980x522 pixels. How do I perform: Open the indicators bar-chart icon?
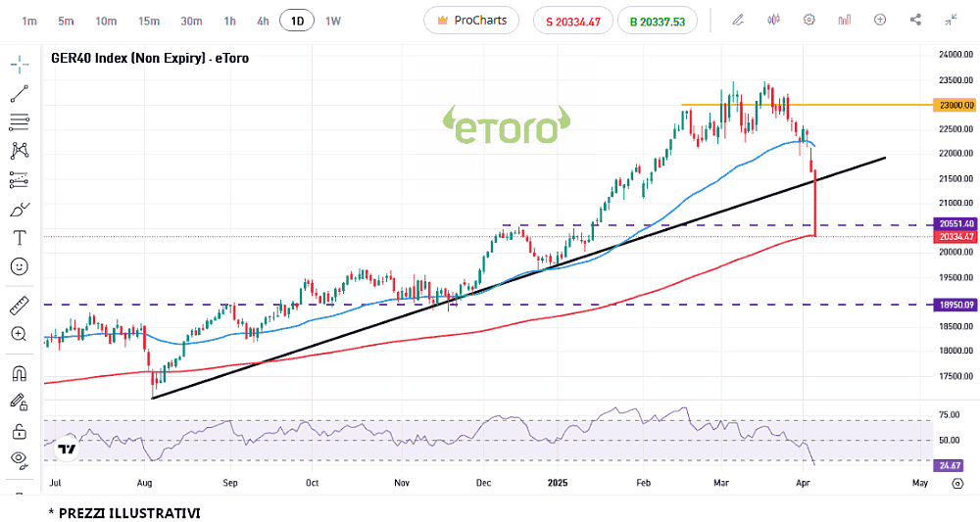coord(845,20)
